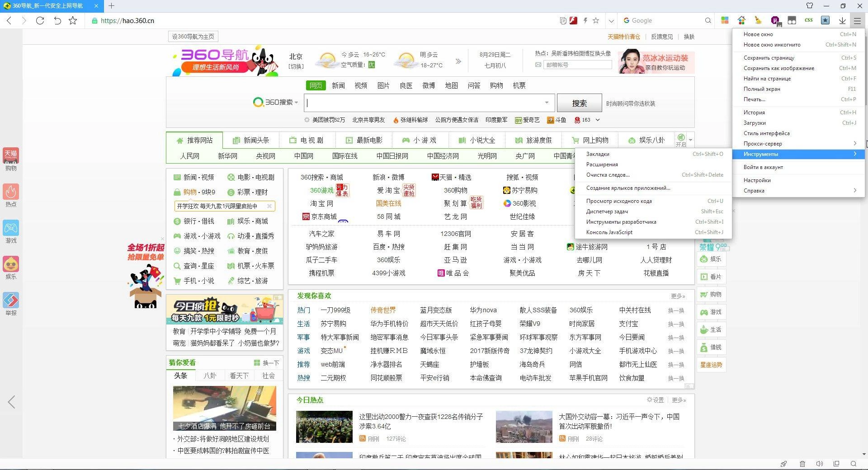This screenshot has height=470, width=868.
Task: Select 'Новое окно' menu item
Action: [x=799, y=34]
